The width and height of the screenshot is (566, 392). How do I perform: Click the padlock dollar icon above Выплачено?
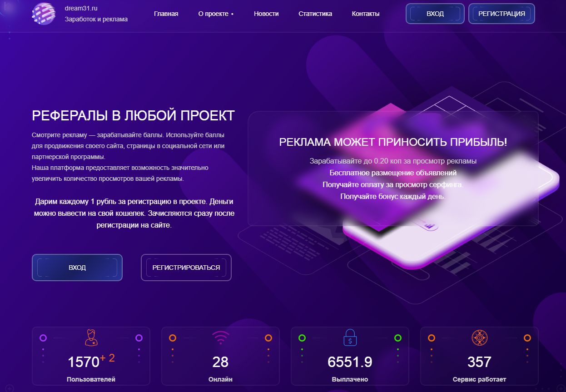[350, 338]
